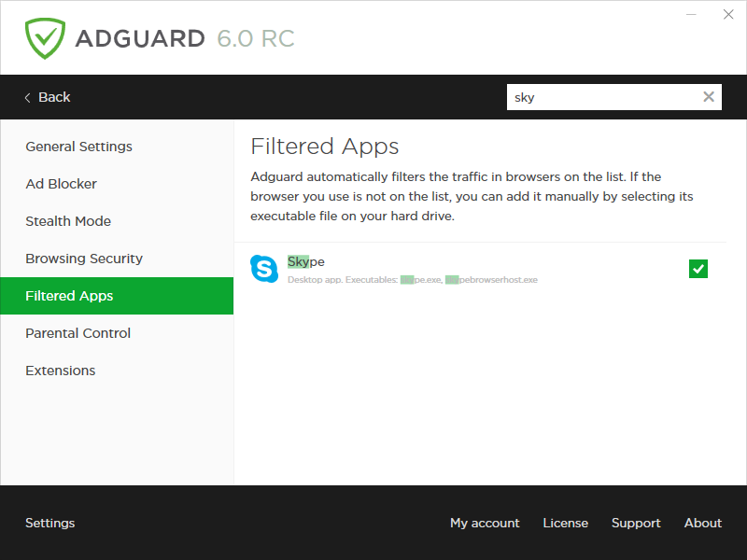Open the About link
The height and width of the screenshot is (560, 747).
pos(703,523)
